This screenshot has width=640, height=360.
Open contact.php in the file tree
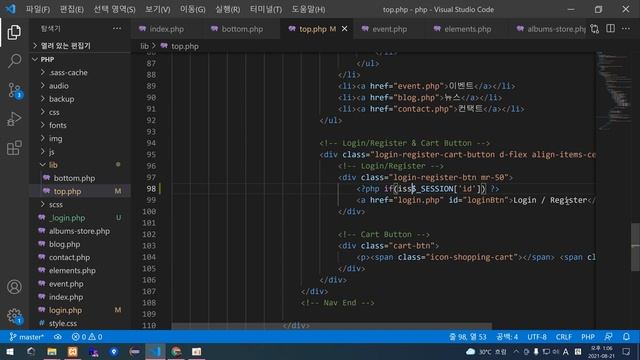coord(80,257)
